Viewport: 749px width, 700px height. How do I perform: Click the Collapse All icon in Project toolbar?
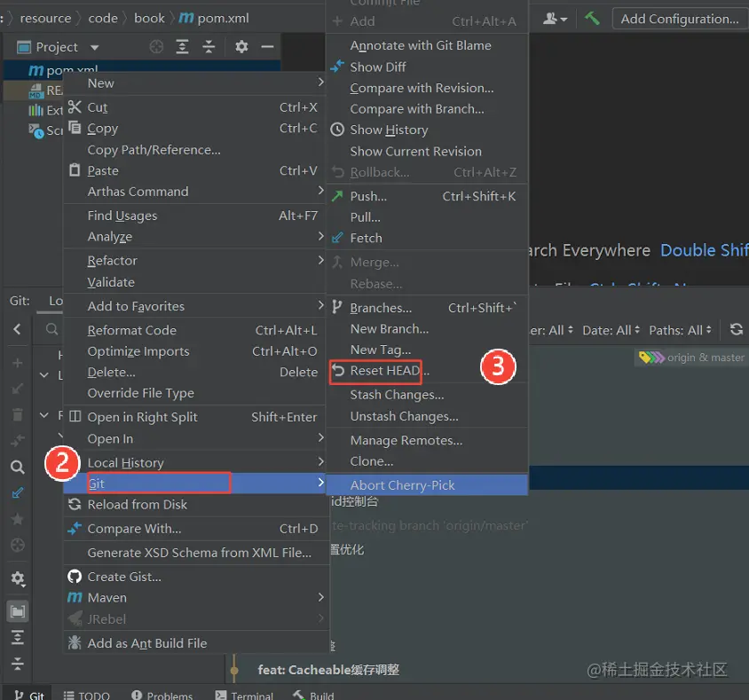pyautogui.click(x=209, y=47)
